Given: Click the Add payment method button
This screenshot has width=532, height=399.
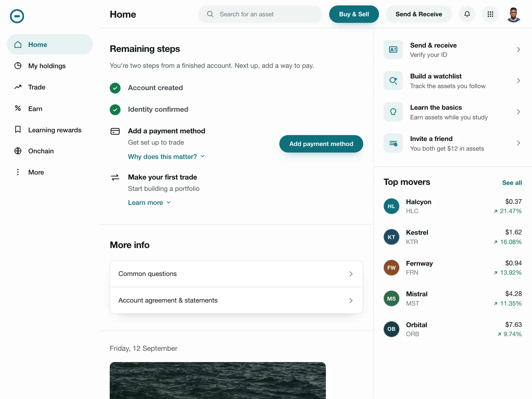Looking at the screenshot, I should click(x=321, y=144).
